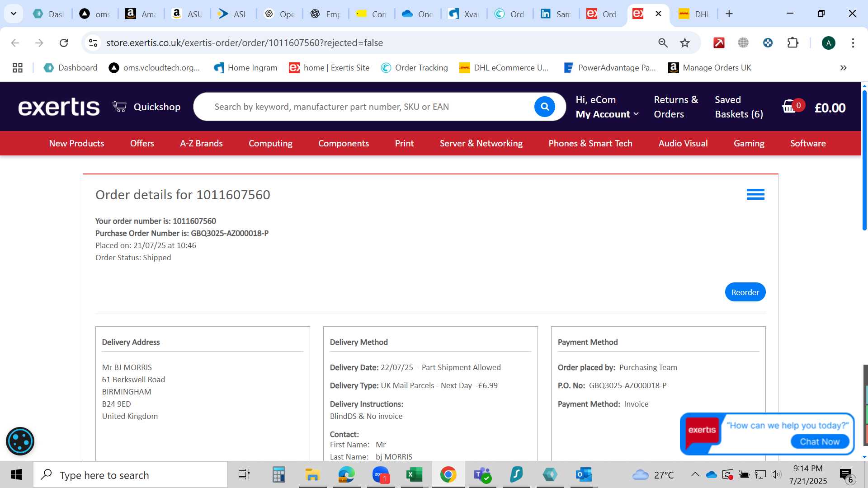Open the notification center icon
This screenshot has width=868, height=488.
847,475
